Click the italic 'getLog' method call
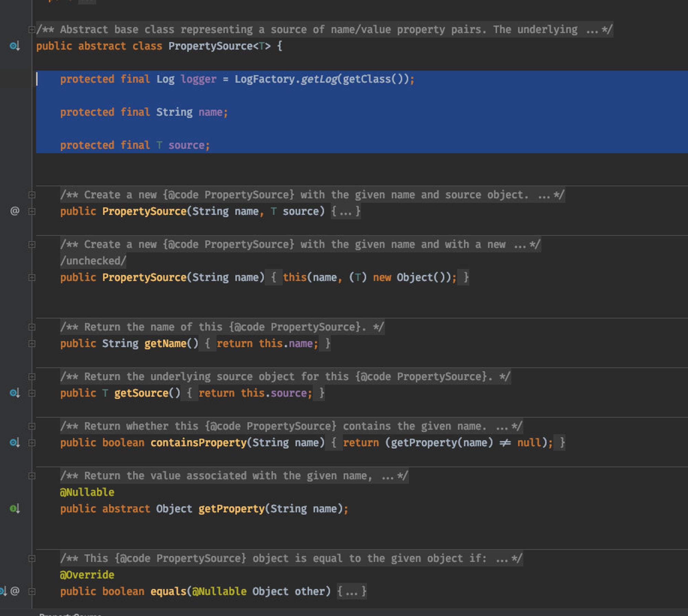The height and width of the screenshot is (616, 688). coord(319,79)
